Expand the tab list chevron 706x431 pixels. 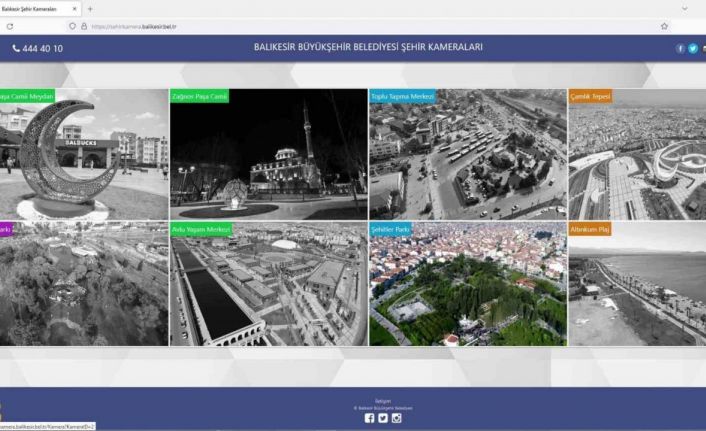684,8
